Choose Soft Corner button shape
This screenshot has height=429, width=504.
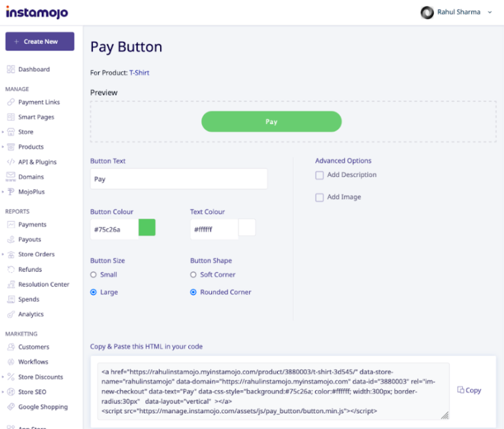193,275
